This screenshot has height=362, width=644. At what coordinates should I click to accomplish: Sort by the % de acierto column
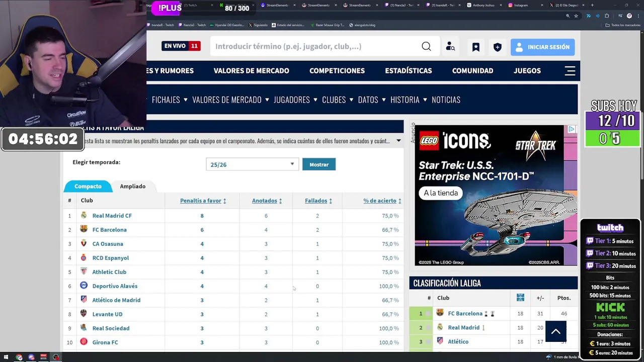(x=382, y=201)
